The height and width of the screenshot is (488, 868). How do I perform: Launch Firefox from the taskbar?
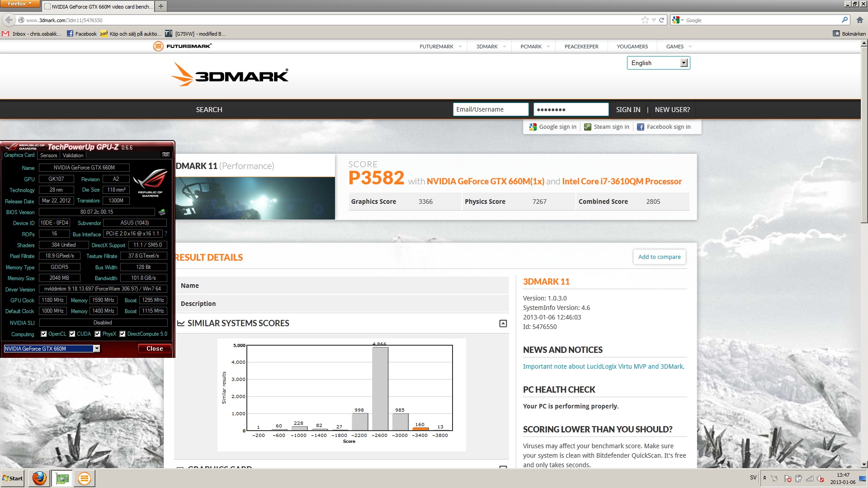pos(39,478)
